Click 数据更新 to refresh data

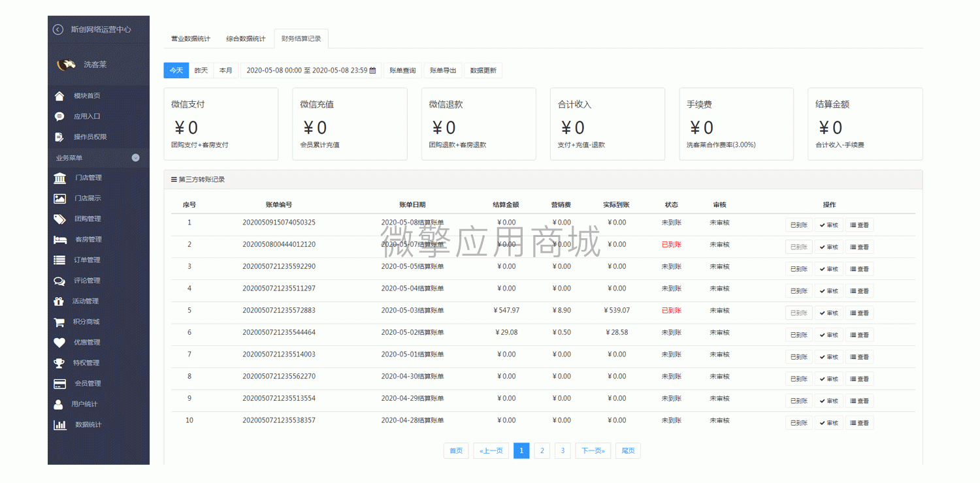tap(483, 70)
